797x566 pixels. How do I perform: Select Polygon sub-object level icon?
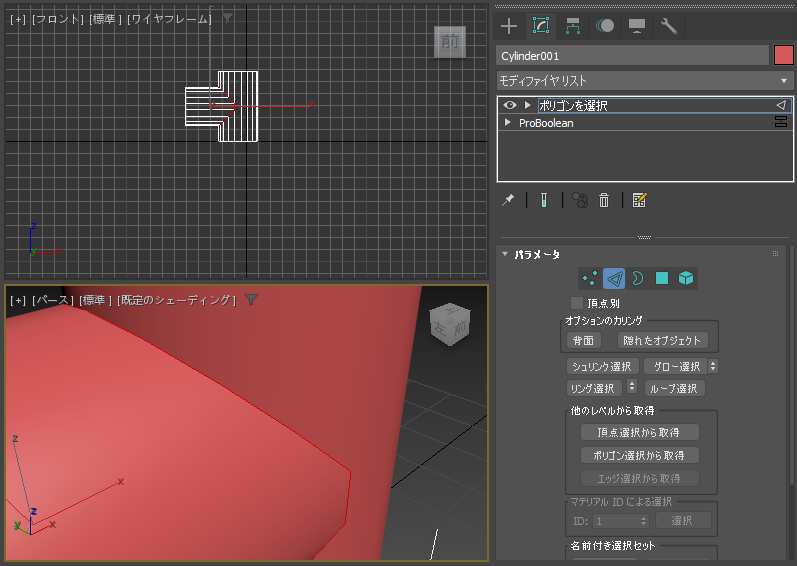pos(662,278)
